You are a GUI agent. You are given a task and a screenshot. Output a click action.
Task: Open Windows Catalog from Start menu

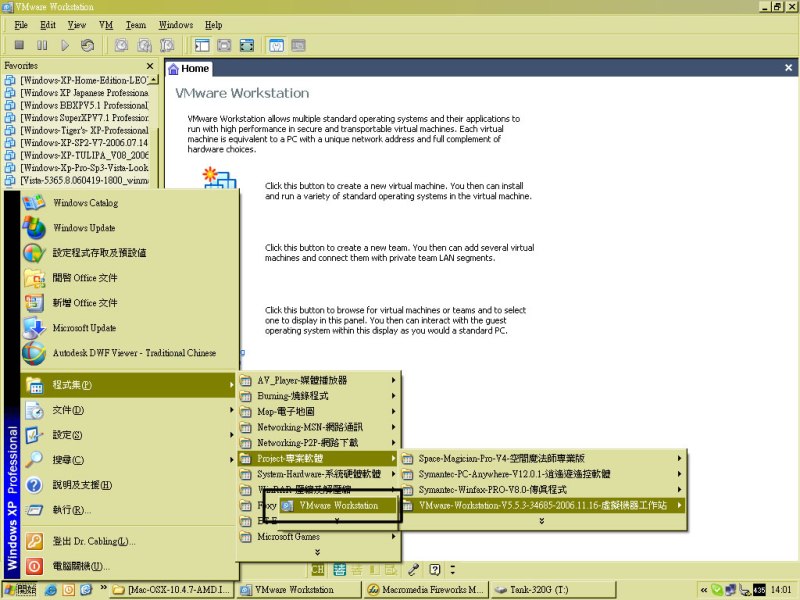pyautogui.click(x=130, y=203)
